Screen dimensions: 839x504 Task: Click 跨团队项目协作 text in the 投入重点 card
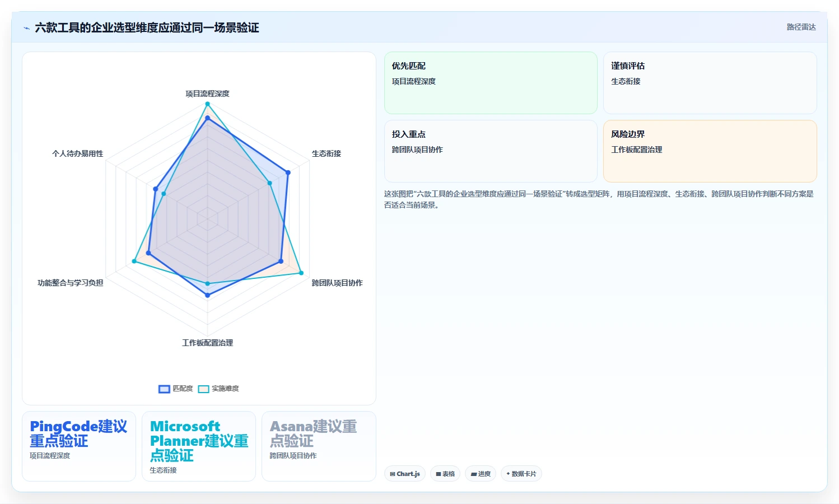click(417, 150)
